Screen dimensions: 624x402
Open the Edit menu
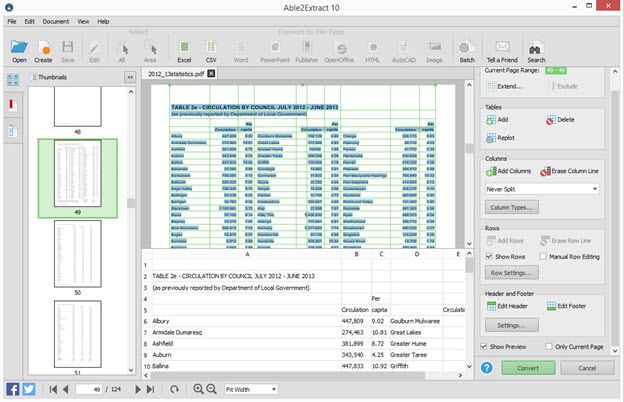[x=29, y=21]
